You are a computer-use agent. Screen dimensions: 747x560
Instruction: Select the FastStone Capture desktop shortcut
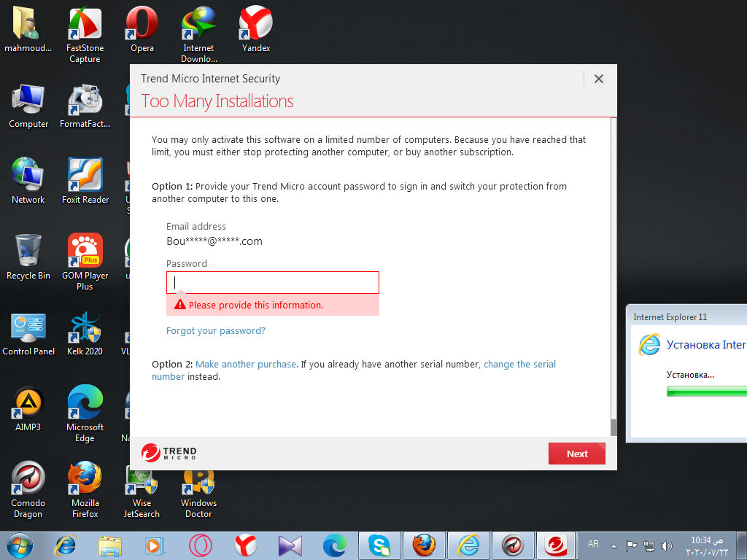(x=85, y=34)
